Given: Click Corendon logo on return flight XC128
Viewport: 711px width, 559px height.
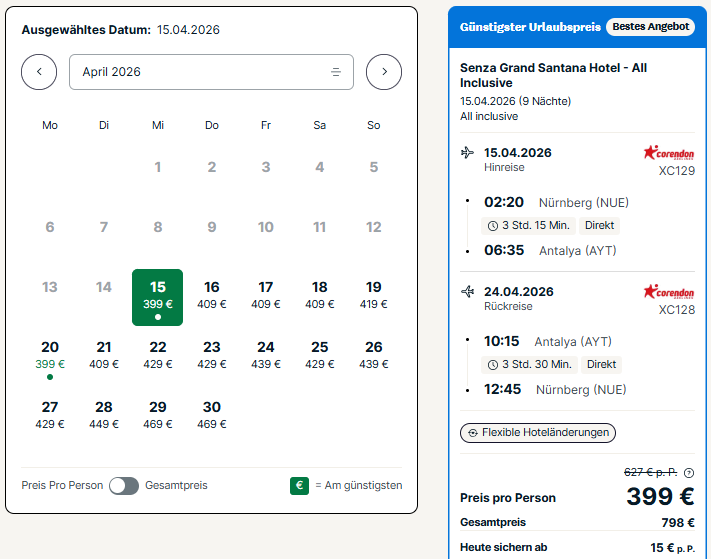Looking at the screenshot, I should coord(668,292).
